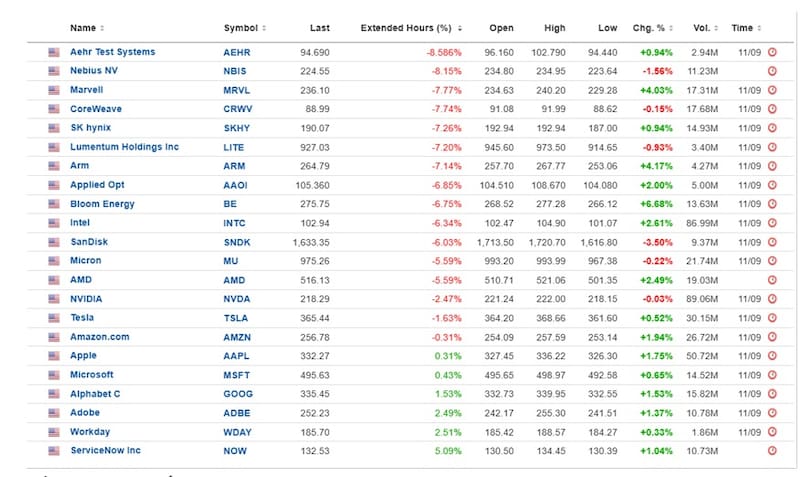Screen dimensions: 800x477
Task: Click the US flag icon next to Apple
Action: (54, 356)
